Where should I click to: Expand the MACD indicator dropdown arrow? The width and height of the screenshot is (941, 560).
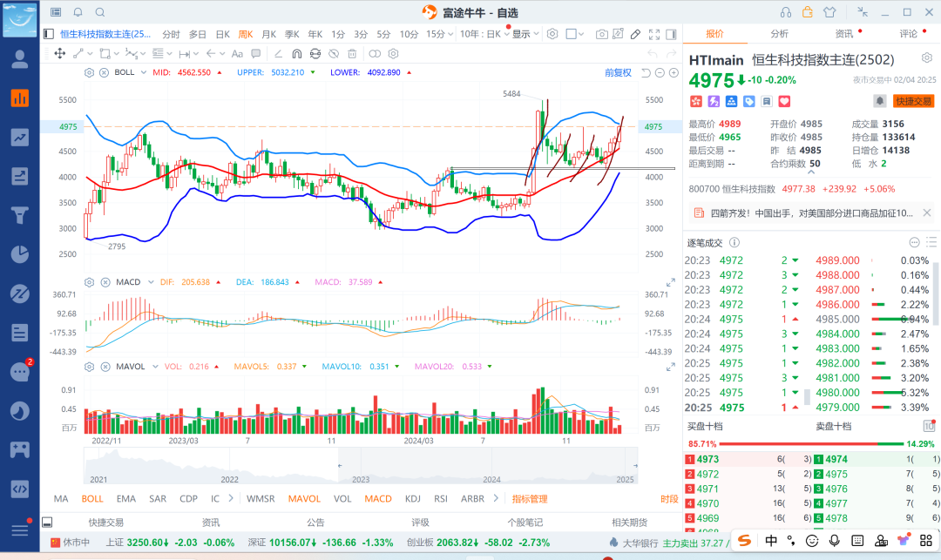click(x=151, y=282)
